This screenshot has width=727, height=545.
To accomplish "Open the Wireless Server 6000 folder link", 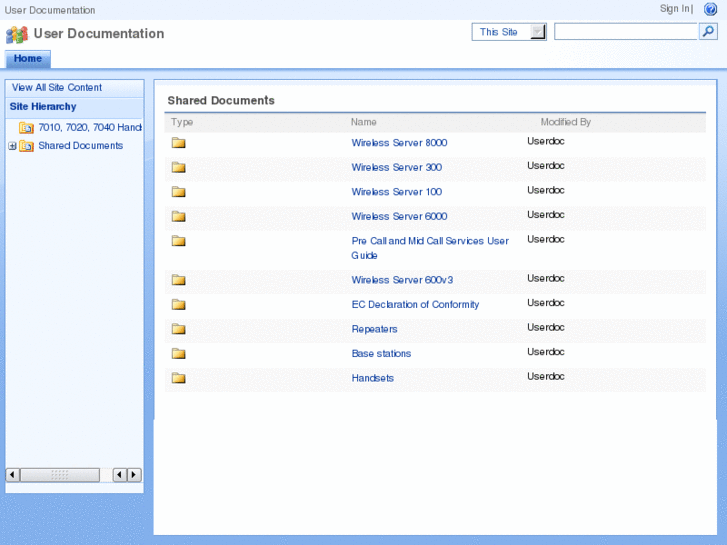I will tap(399, 216).
